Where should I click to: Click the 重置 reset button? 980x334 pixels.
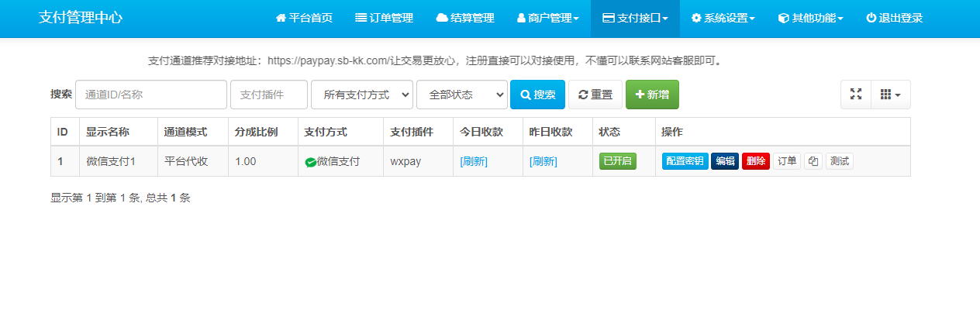595,95
